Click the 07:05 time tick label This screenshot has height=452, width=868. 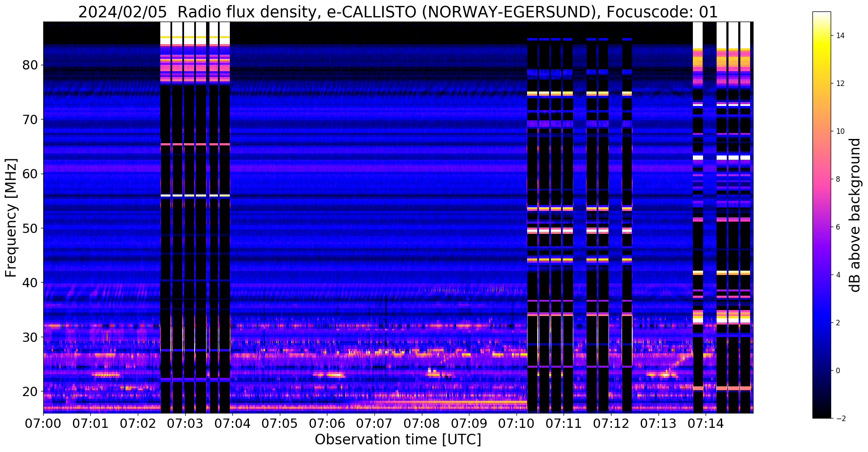[280, 423]
